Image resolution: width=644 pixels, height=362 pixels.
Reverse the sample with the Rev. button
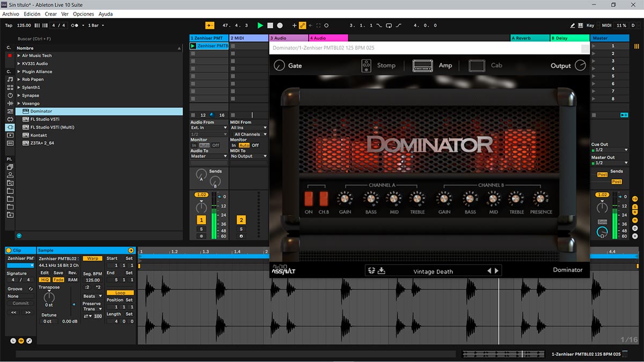72,273
